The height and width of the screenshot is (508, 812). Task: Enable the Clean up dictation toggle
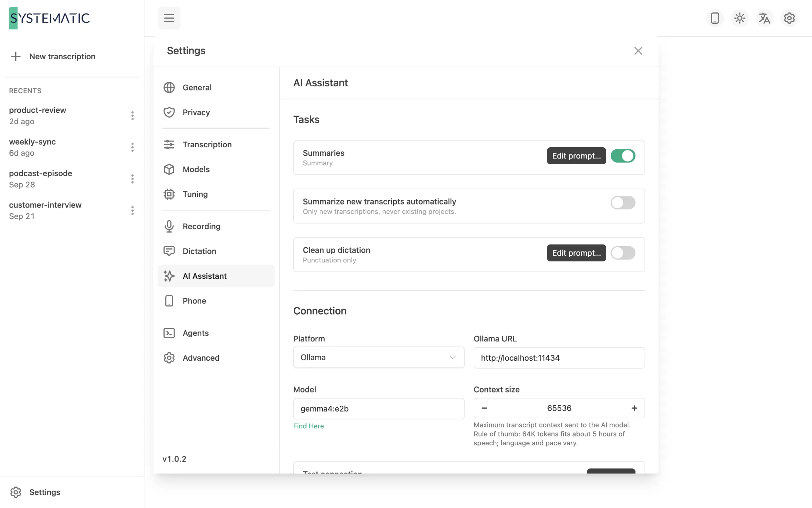click(623, 253)
